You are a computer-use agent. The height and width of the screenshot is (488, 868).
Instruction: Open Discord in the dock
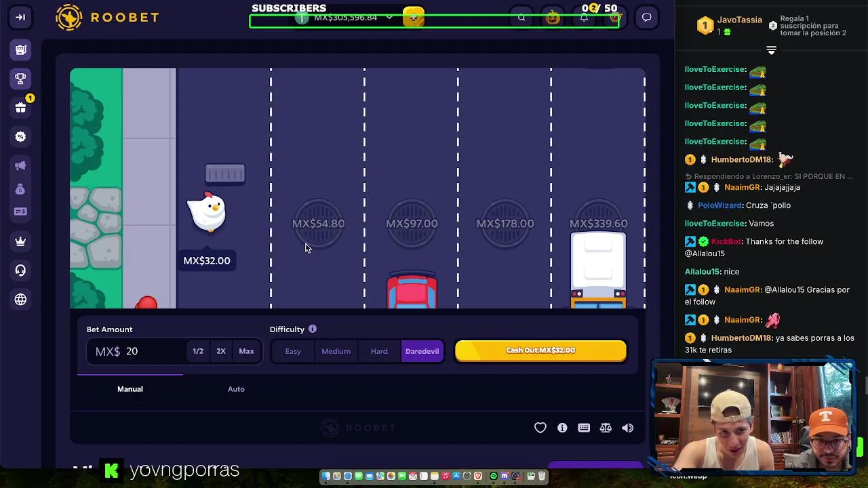[505, 476]
